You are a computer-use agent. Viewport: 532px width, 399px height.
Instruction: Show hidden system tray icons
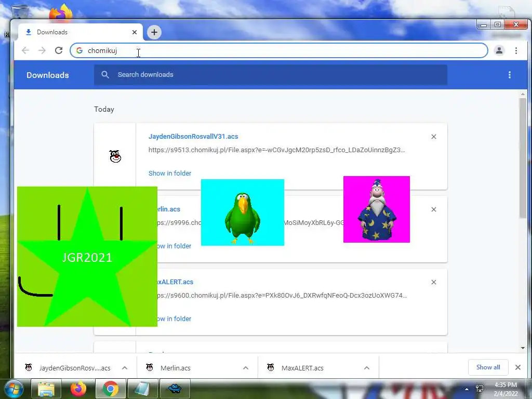pos(467,389)
